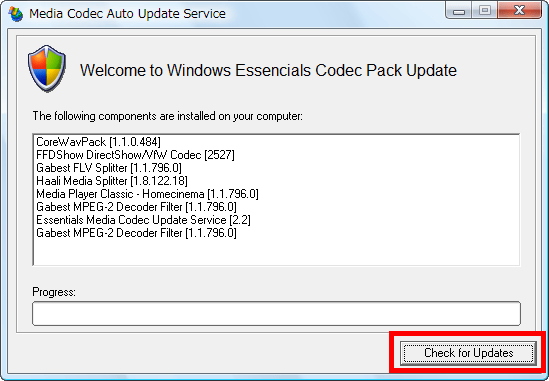Select Haali Media Splitter [1.8.122.18]
This screenshot has width=549, height=381.
click(x=112, y=181)
